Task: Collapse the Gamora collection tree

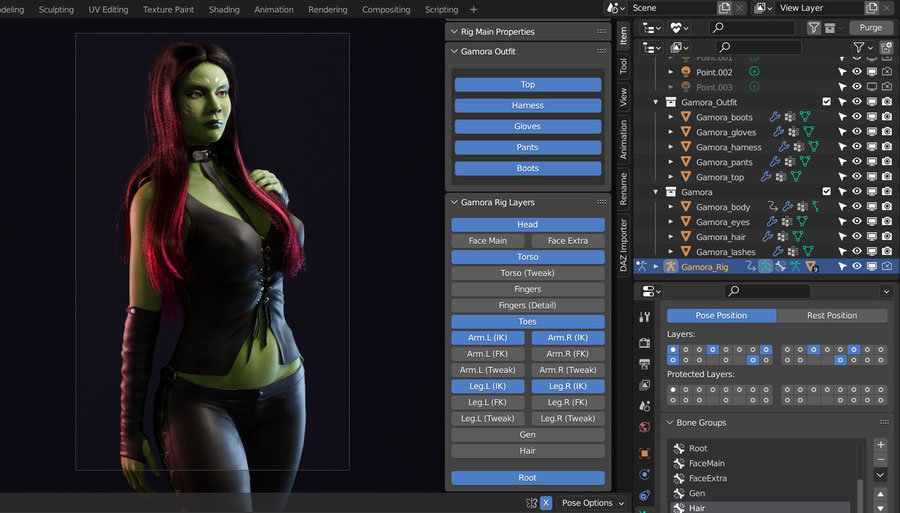Action: [x=655, y=192]
